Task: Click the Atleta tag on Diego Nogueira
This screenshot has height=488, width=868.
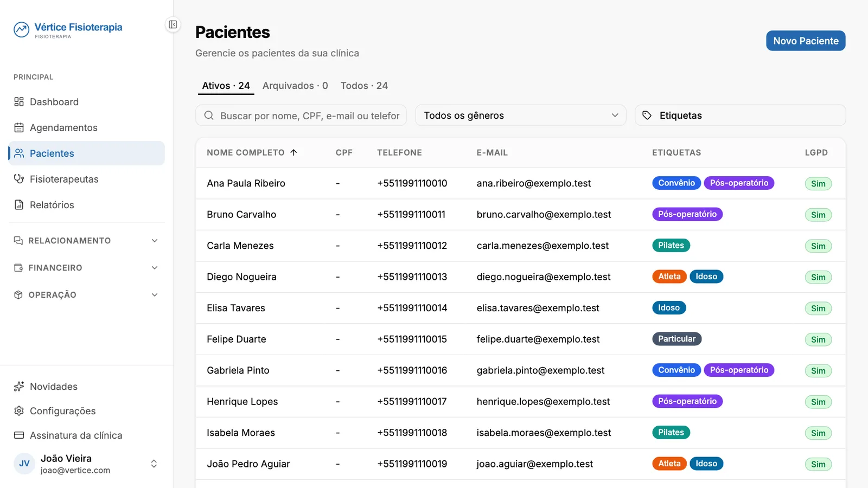Action: click(669, 277)
